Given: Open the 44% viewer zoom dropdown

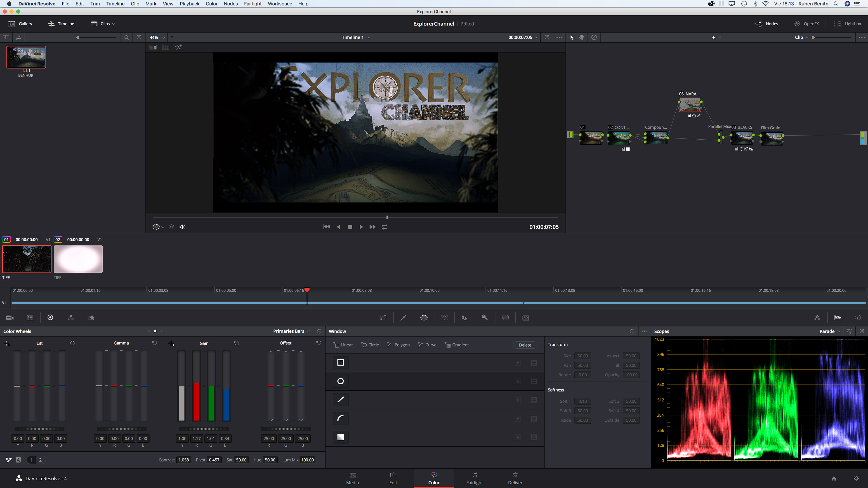Looking at the screenshot, I should click(157, 37).
